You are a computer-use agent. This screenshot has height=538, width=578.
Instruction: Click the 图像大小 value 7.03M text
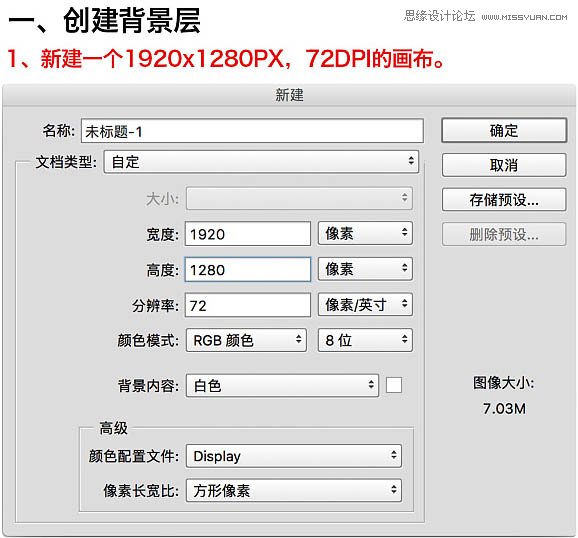pos(504,409)
